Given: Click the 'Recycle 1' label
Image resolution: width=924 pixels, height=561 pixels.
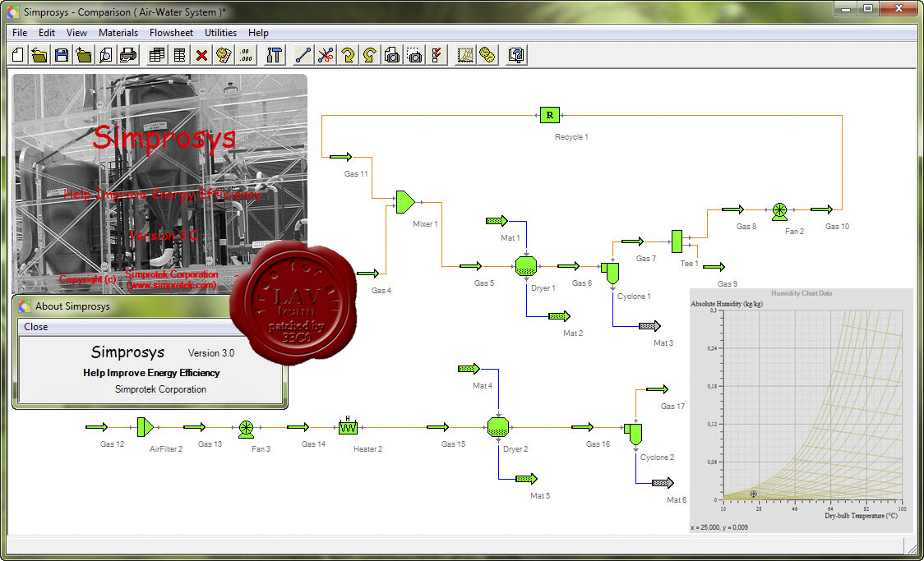Looking at the screenshot, I should tap(571, 136).
